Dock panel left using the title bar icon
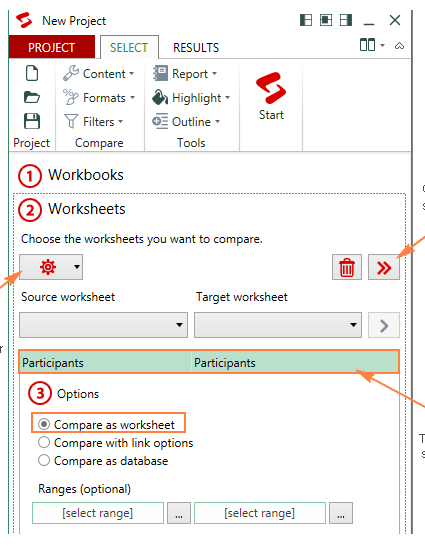This screenshot has width=425, height=547. [306, 20]
